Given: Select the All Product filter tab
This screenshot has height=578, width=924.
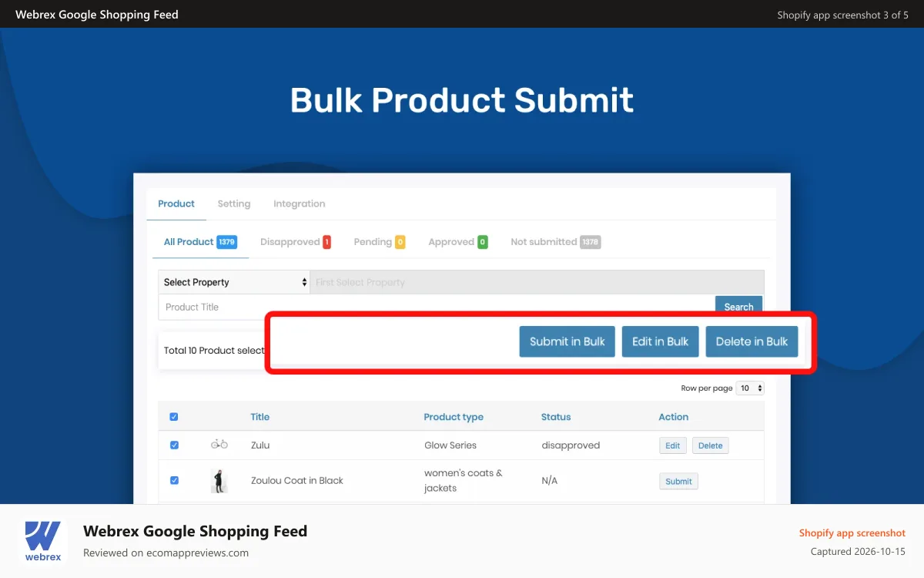Looking at the screenshot, I should coord(199,242).
